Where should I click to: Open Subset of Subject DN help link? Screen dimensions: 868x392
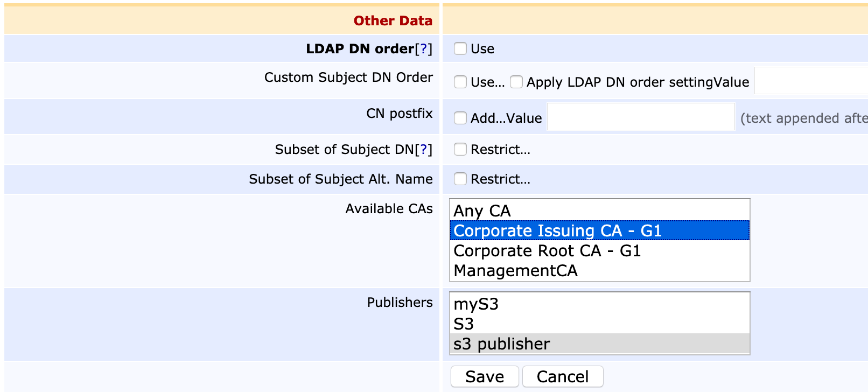(423, 150)
